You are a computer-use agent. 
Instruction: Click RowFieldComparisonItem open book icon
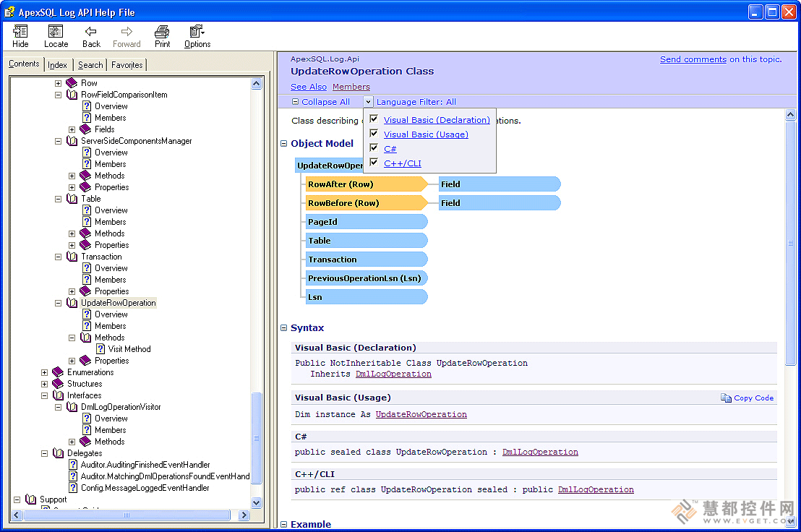[x=72, y=95]
